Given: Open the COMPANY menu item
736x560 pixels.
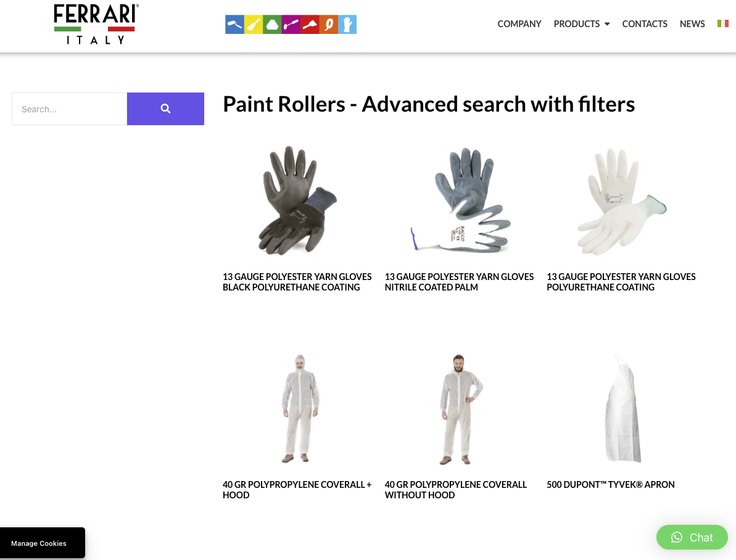Looking at the screenshot, I should pyautogui.click(x=519, y=24).
